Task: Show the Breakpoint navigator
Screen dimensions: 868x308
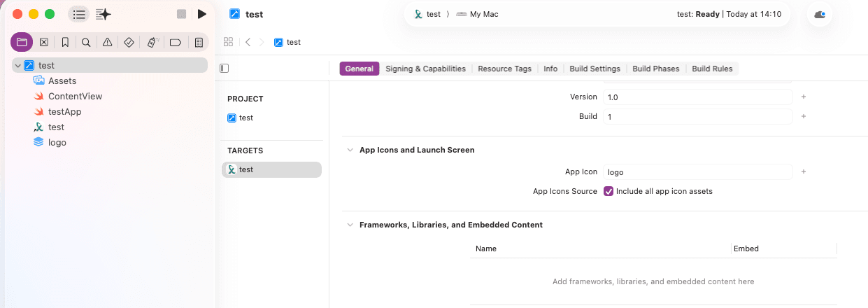Action: [176, 43]
